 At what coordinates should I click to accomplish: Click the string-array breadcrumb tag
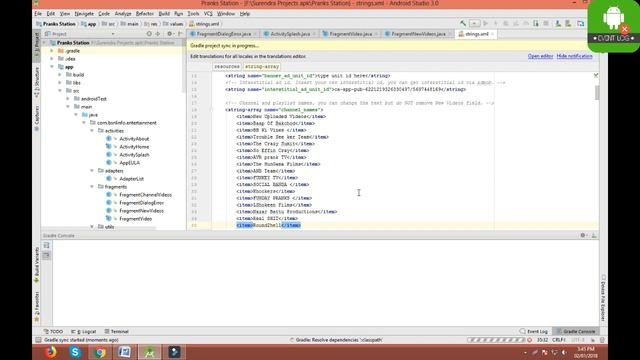262,66
